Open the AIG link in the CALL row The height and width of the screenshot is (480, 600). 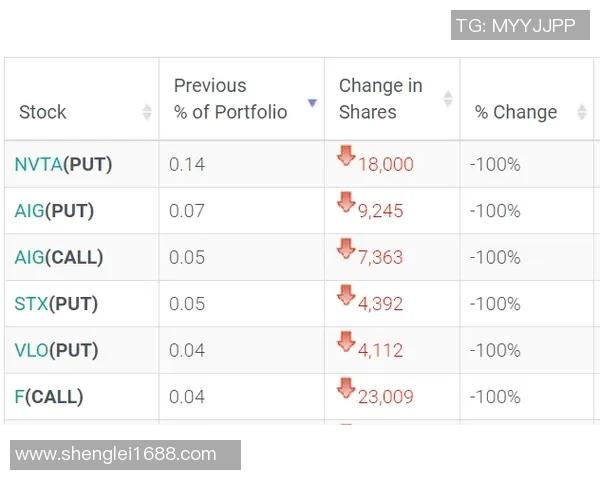pos(30,257)
